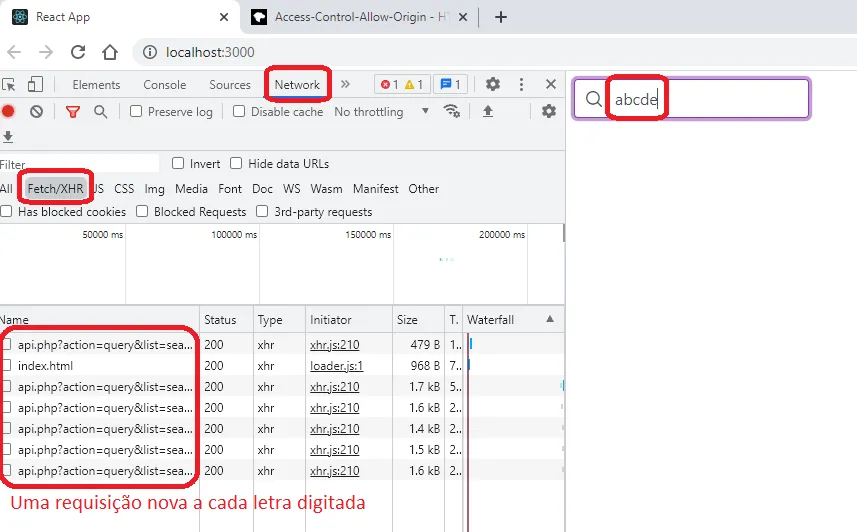Sort by Type column header

[279, 320]
